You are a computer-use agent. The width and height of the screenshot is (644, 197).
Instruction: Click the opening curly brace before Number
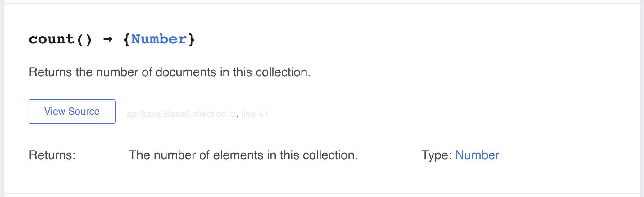coord(126,39)
